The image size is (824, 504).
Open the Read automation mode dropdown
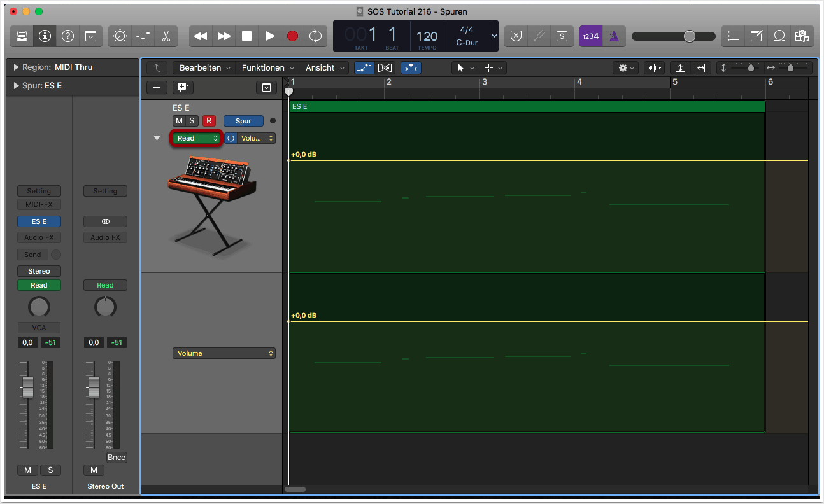(196, 138)
